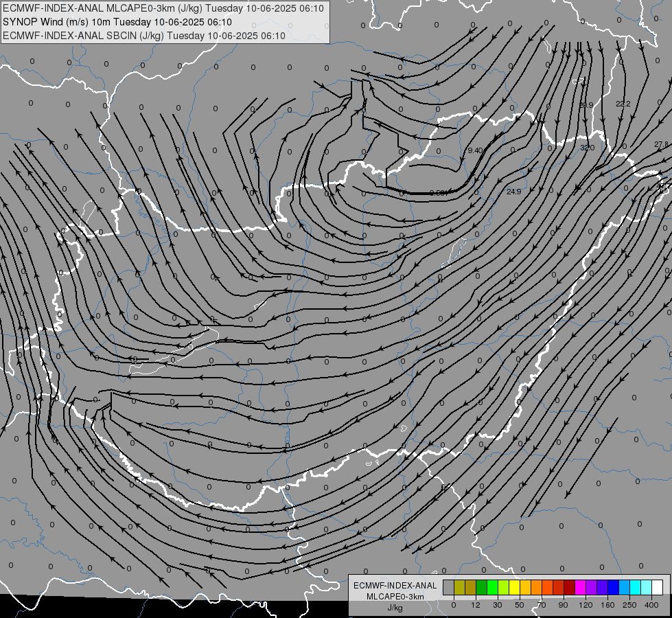Click the 'SYNOP Wind (m/s) 10m' header line
Screen dimensions: 672x618
coord(117,22)
